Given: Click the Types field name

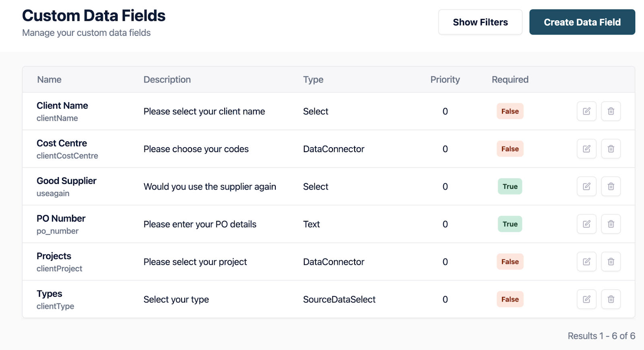Looking at the screenshot, I should tap(50, 294).
